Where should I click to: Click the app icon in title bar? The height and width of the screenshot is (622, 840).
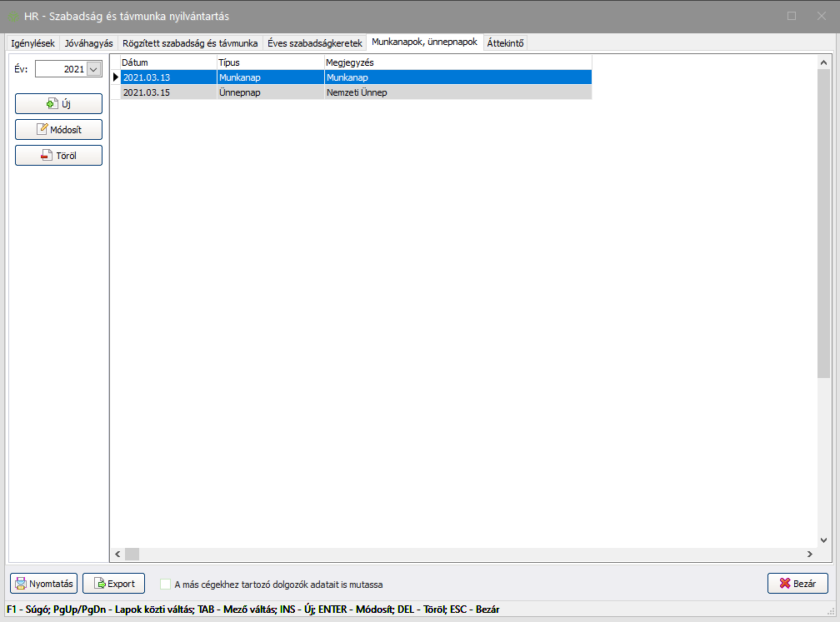[x=14, y=16]
